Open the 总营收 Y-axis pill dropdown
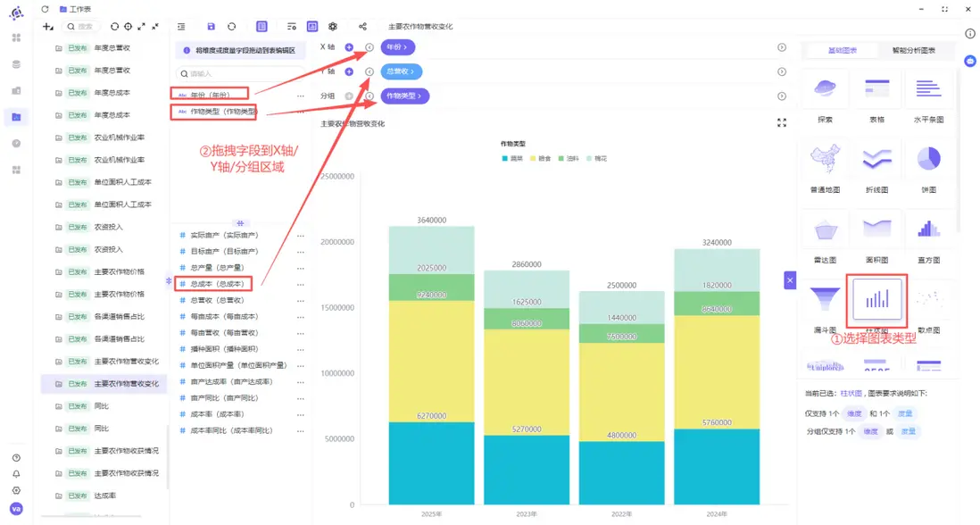This screenshot has width=980, height=525. pos(402,71)
